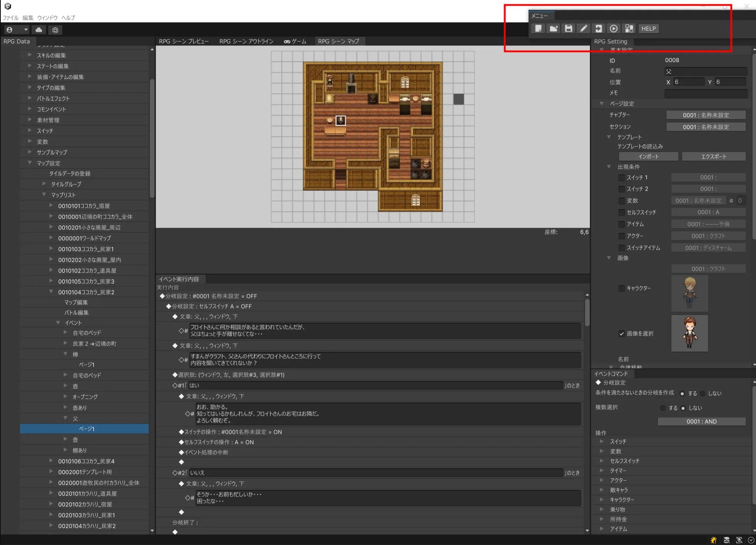Open the チャプター dropdown 0001 : 名称未設定
This screenshot has width=756, height=545.
[706, 115]
